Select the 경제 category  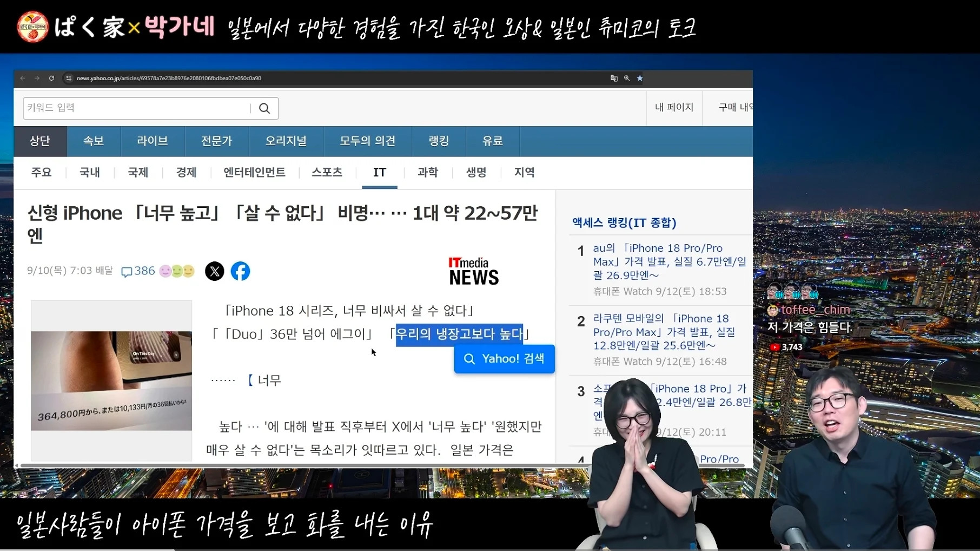click(x=187, y=173)
